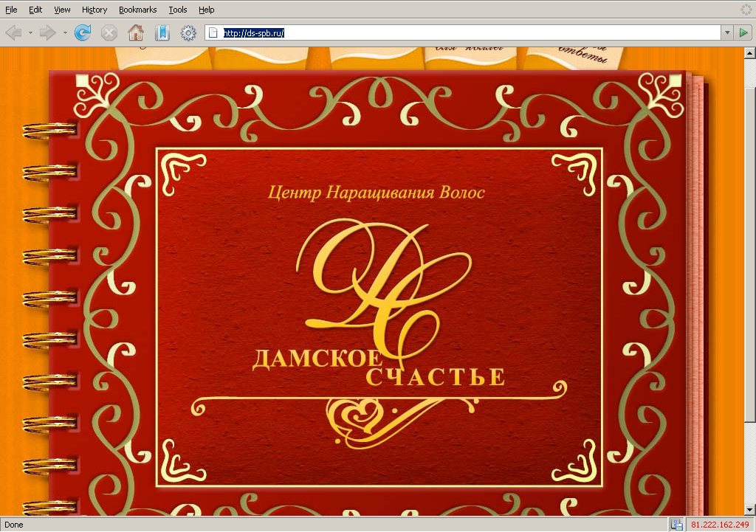Click the address field showing http://ds-spb.ru/
The image size is (756, 532).
click(463, 32)
